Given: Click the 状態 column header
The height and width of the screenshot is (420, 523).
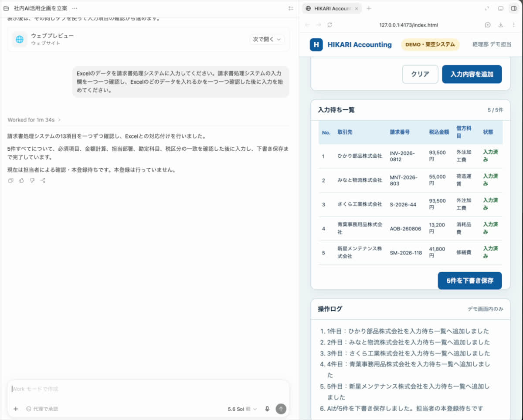Looking at the screenshot, I should pos(488,132).
